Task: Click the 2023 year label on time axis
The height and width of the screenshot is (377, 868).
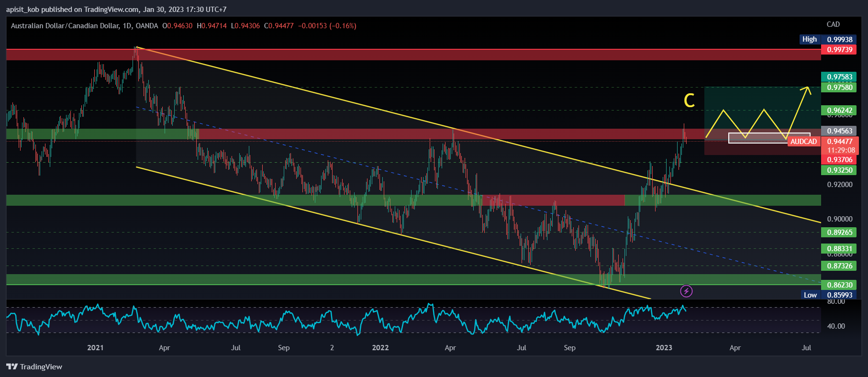Action: tap(664, 348)
